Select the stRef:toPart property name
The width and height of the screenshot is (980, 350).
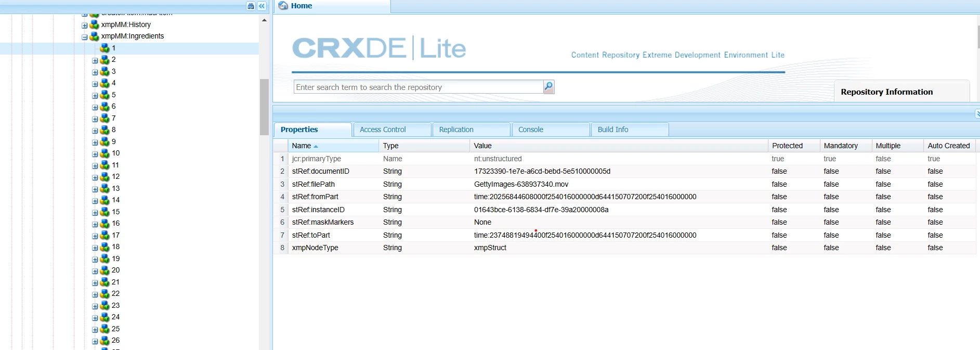[311, 235]
